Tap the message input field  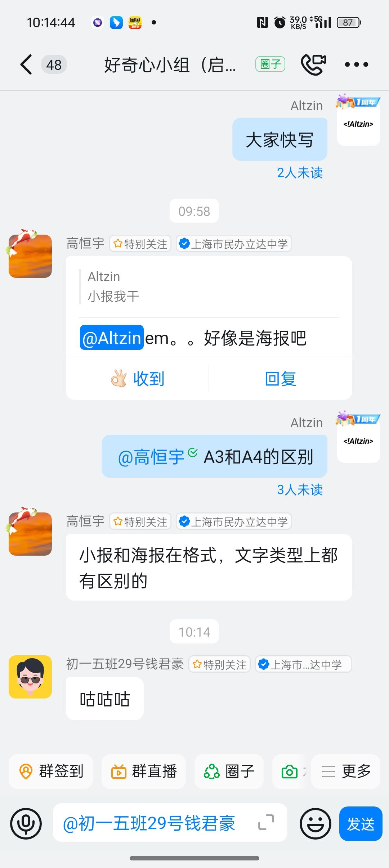pos(170,823)
